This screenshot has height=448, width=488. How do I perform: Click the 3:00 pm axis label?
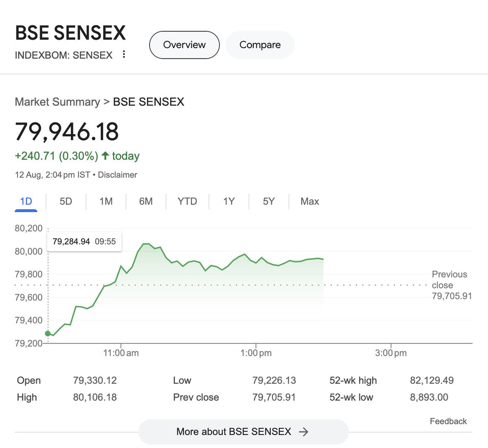391,353
